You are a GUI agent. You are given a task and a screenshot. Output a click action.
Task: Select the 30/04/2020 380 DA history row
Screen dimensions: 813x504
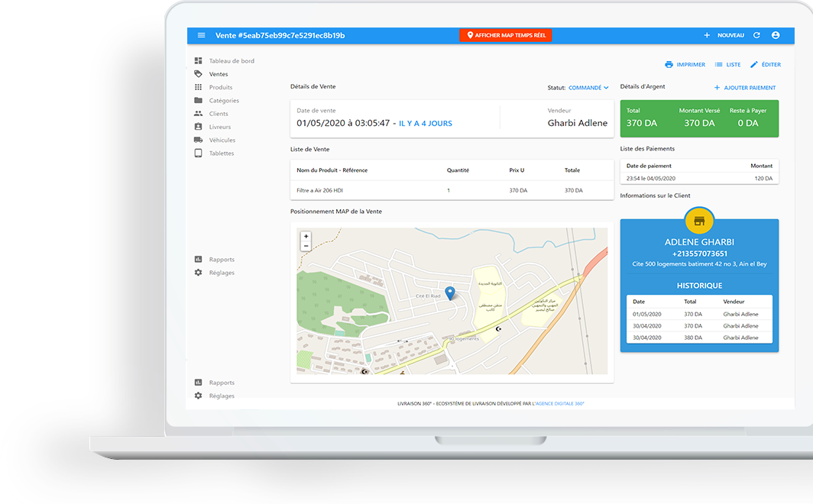click(699, 338)
